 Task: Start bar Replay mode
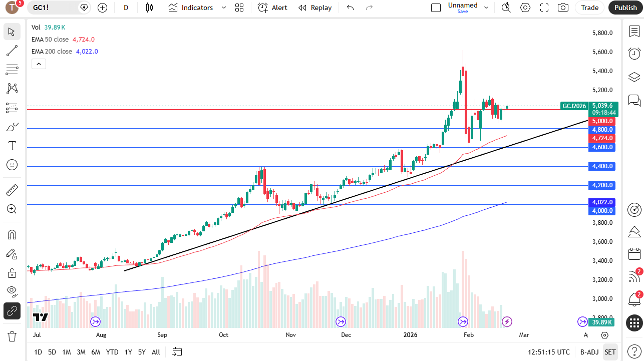click(315, 8)
